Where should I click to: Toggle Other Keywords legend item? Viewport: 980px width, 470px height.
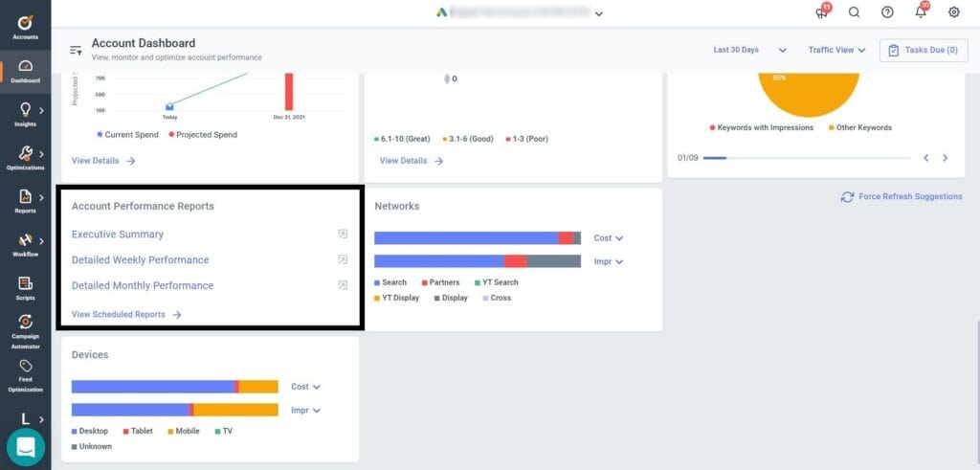tap(860, 127)
